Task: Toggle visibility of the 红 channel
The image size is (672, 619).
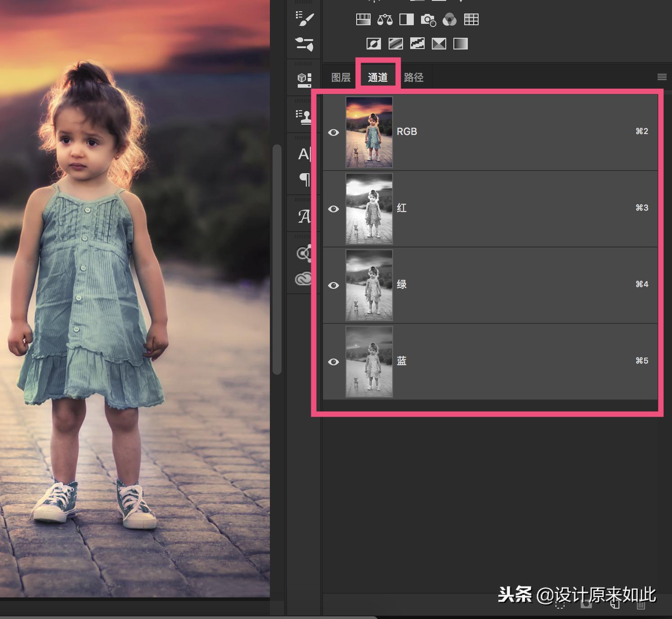Action: (333, 209)
